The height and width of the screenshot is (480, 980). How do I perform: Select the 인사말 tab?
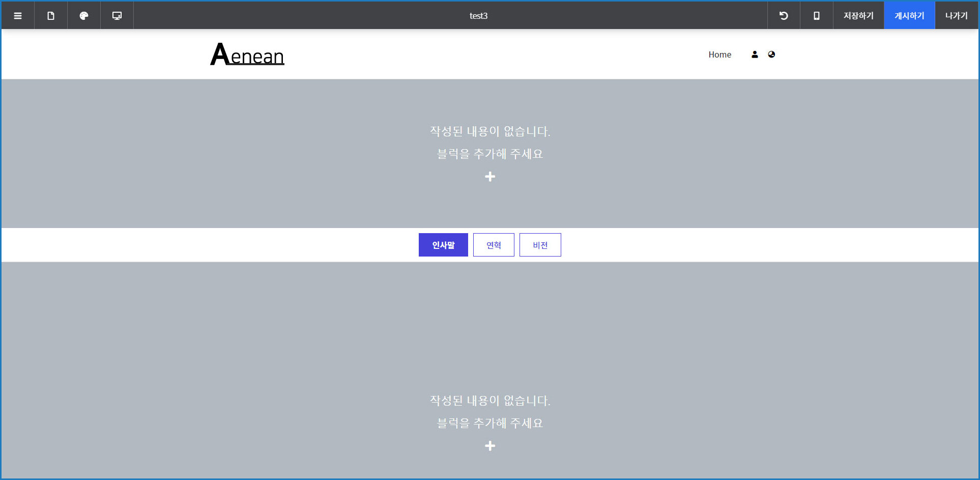tap(443, 245)
